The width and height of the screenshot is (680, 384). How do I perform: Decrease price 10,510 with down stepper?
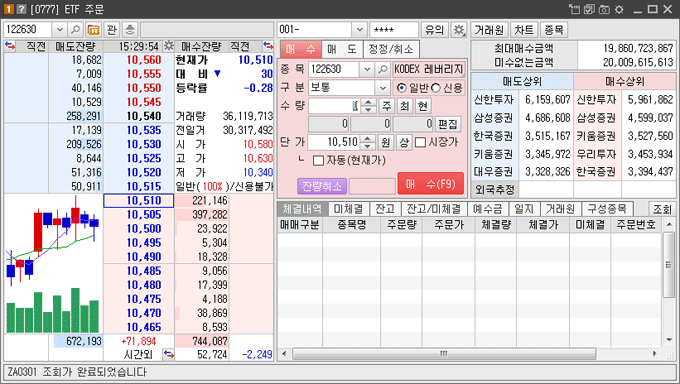point(367,146)
